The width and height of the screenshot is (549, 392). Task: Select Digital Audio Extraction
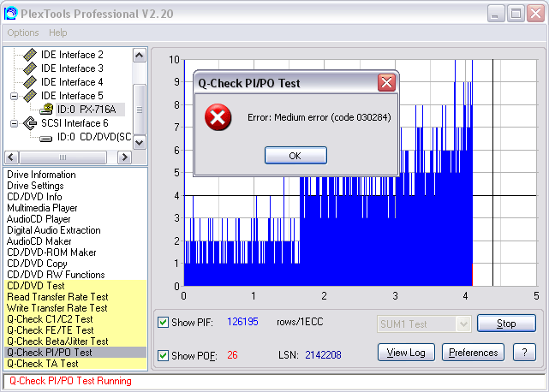coord(54,230)
